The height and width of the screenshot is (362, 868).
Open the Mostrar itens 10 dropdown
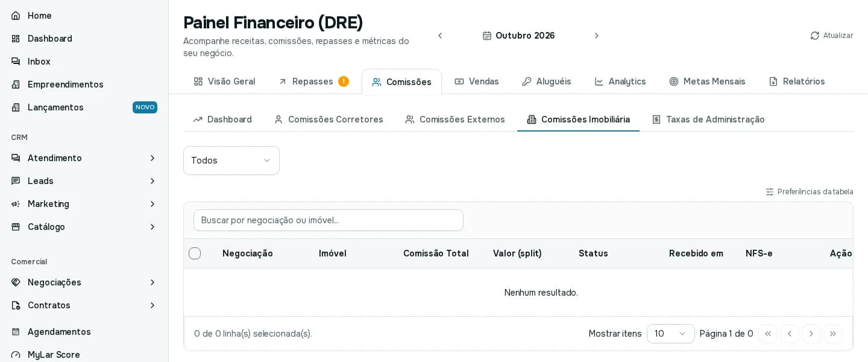click(x=671, y=334)
